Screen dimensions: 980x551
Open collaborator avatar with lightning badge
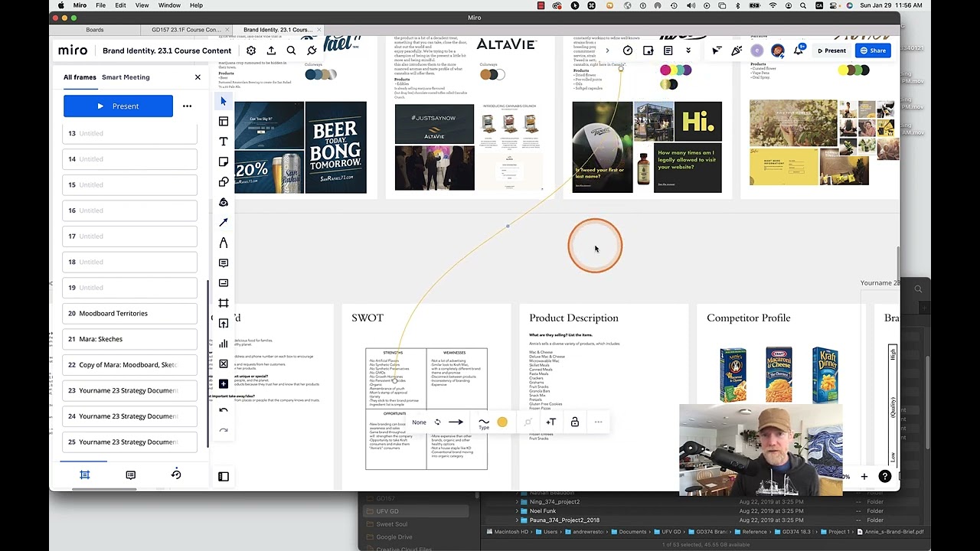[778, 51]
